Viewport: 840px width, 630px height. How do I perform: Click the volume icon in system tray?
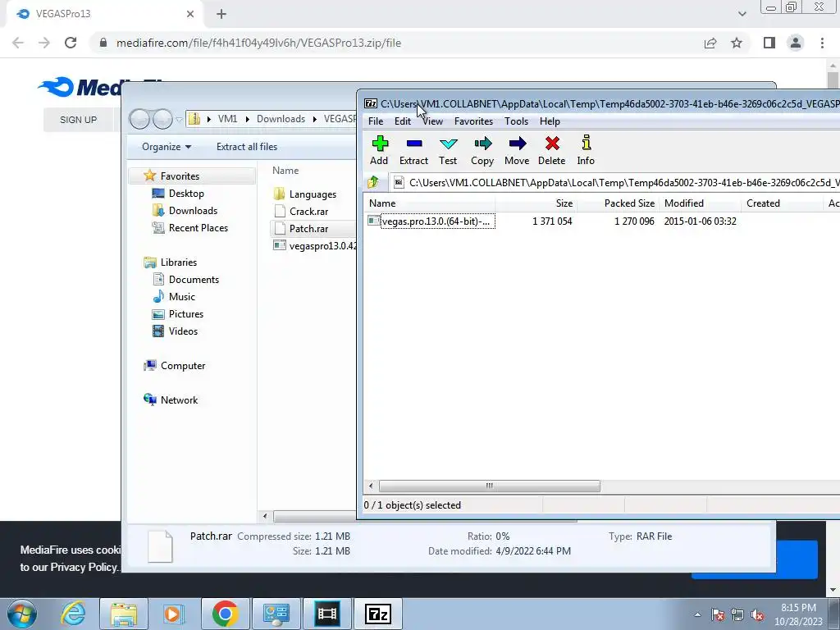pyautogui.click(x=757, y=615)
